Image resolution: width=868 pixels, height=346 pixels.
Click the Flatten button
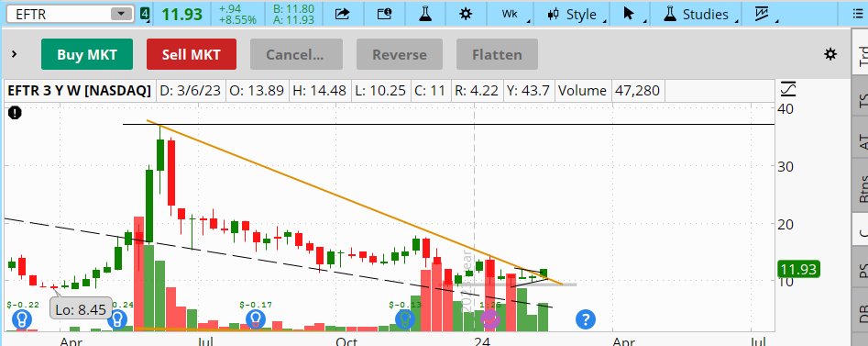pyautogui.click(x=497, y=54)
